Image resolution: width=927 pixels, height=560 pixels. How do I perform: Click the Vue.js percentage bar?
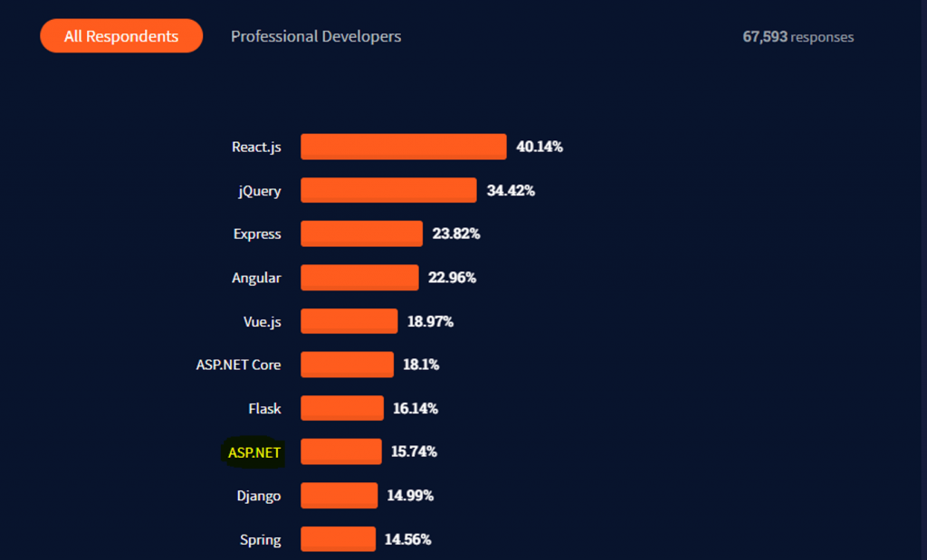coord(349,321)
